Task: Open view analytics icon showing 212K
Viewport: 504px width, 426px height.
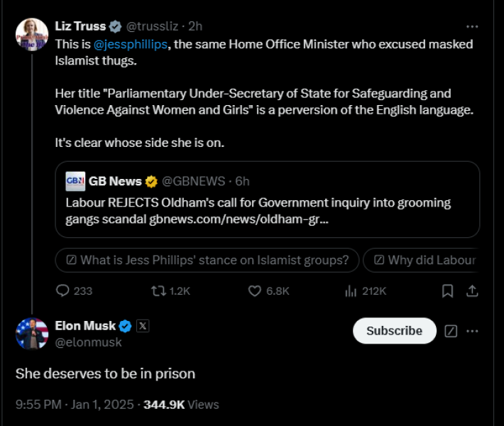Action: (351, 291)
